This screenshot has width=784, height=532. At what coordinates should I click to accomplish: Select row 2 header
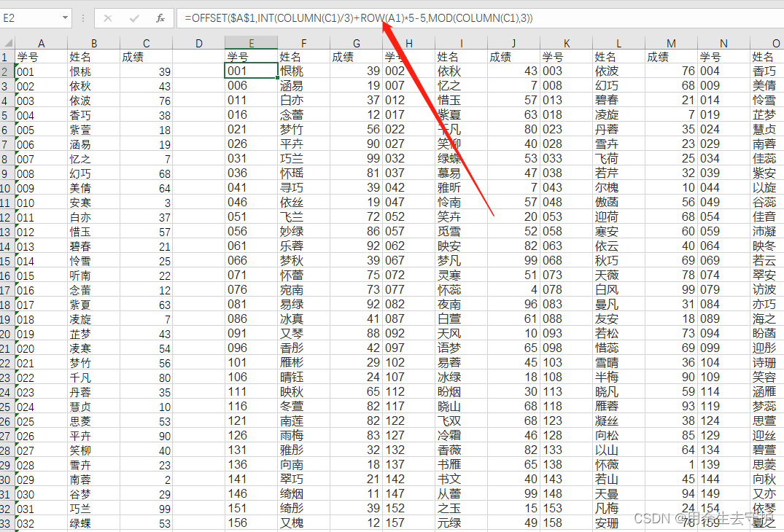click(7, 71)
